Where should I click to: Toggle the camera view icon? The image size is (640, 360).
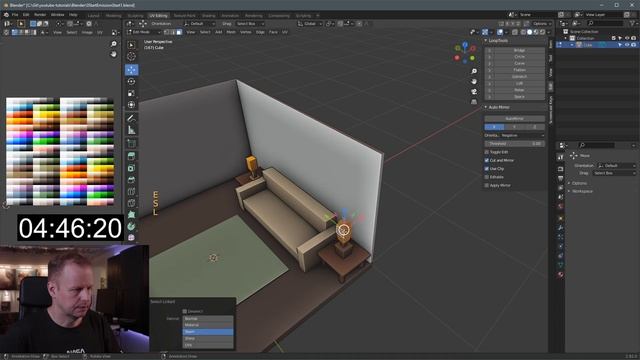tap(474, 92)
